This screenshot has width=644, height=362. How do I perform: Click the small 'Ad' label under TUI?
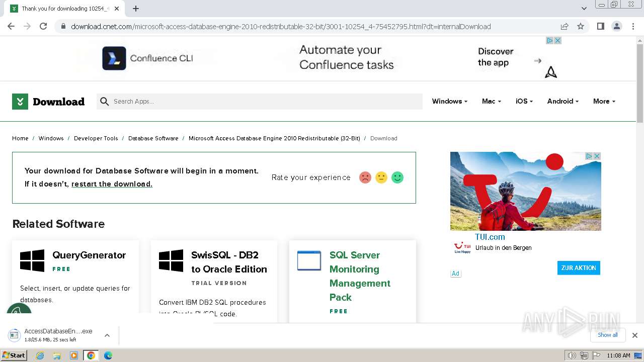point(455,274)
